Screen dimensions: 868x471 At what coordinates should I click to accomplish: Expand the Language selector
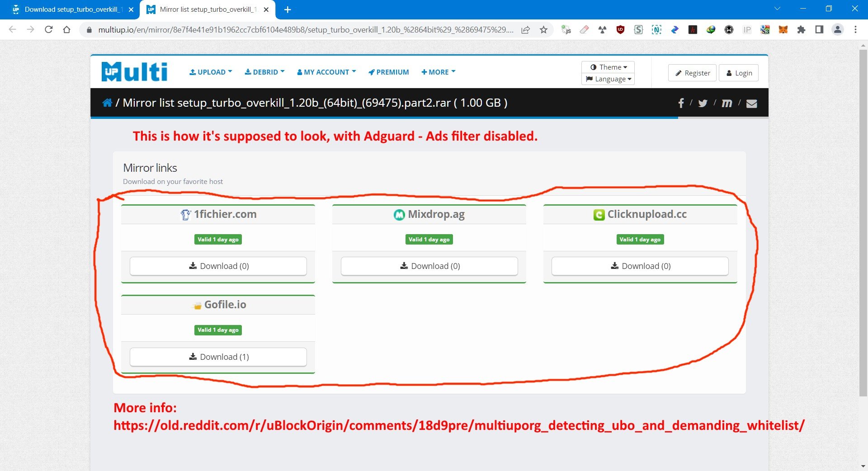[x=608, y=79]
